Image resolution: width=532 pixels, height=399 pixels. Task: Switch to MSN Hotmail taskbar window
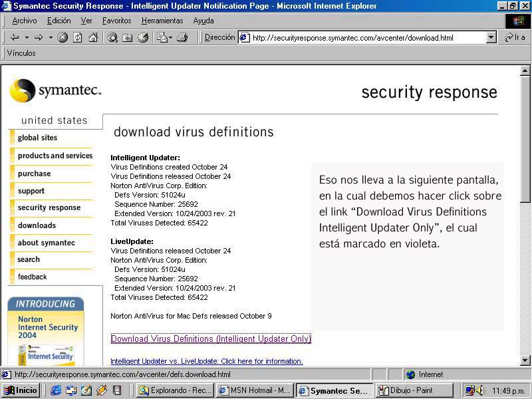(255, 390)
